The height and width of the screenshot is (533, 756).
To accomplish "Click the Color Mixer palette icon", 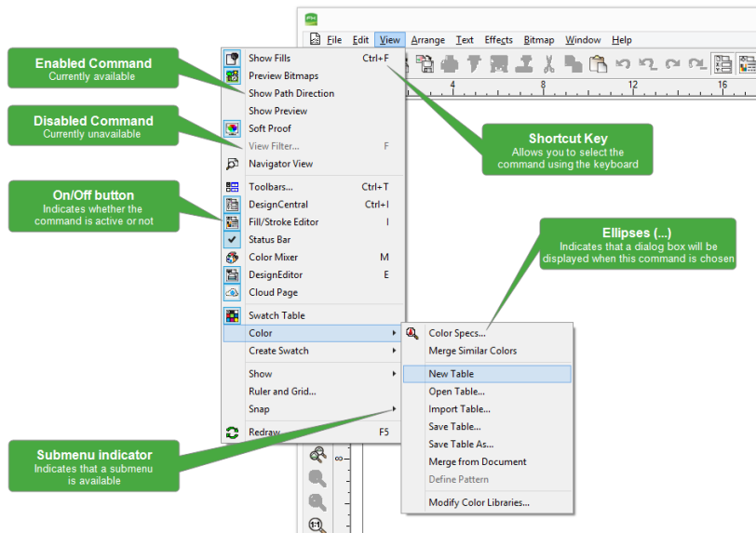I will (232, 258).
